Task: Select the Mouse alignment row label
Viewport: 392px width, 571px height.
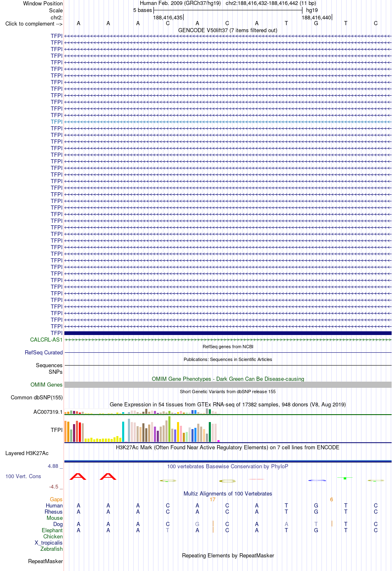Action: pyautogui.click(x=54, y=518)
